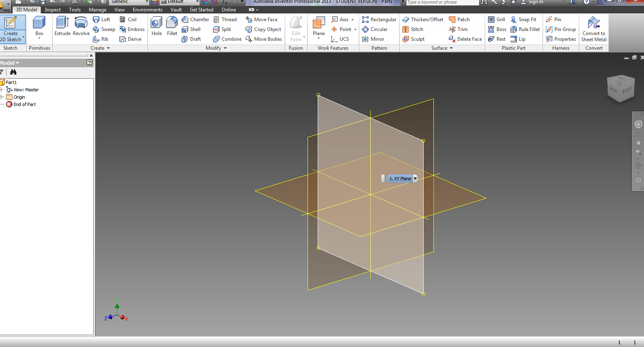
Task: Select the Patch surface tool
Action: (459, 20)
